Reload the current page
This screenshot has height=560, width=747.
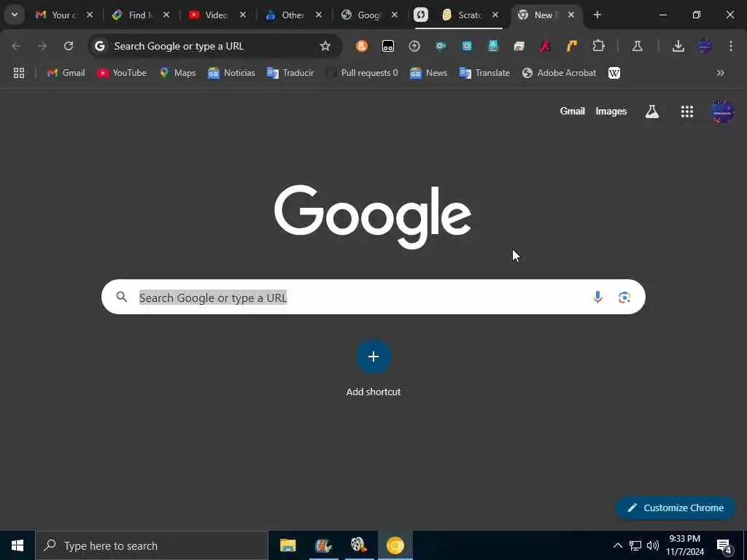pos(69,46)
